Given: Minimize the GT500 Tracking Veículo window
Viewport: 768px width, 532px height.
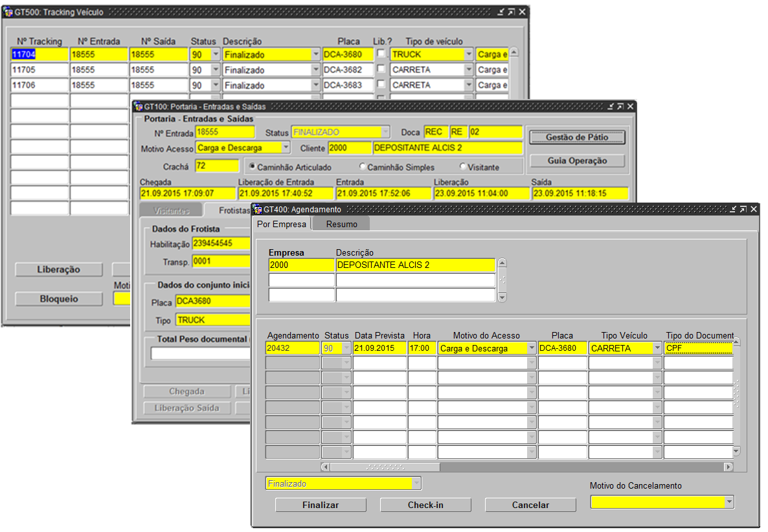Looking at the screenshot, I should point(501,12).
